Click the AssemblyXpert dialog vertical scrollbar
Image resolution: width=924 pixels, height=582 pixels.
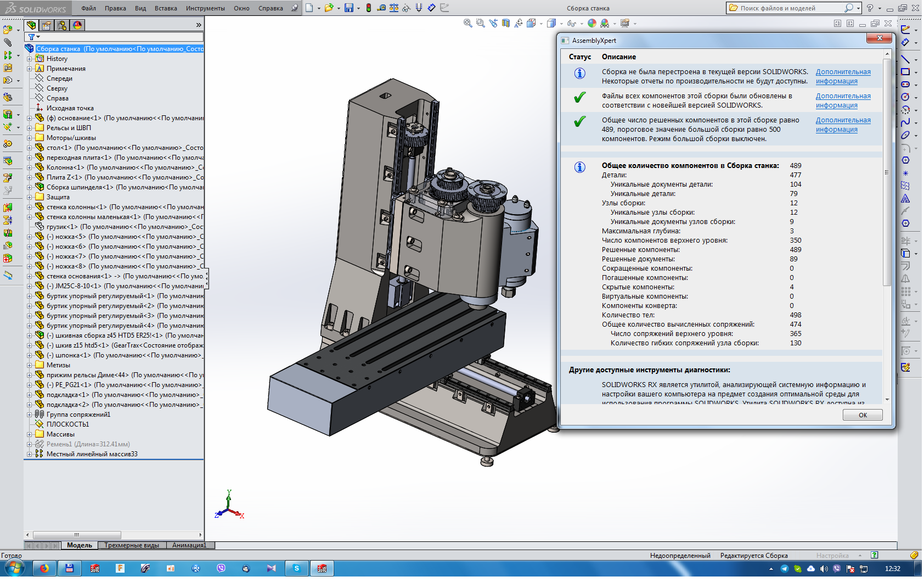887,171
